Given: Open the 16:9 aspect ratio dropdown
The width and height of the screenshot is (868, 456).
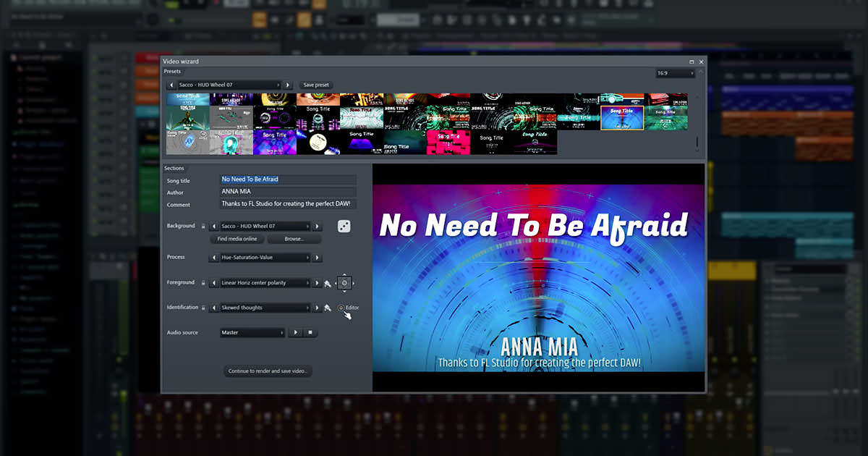Looking at the screenshot, I should click(674, 73).
